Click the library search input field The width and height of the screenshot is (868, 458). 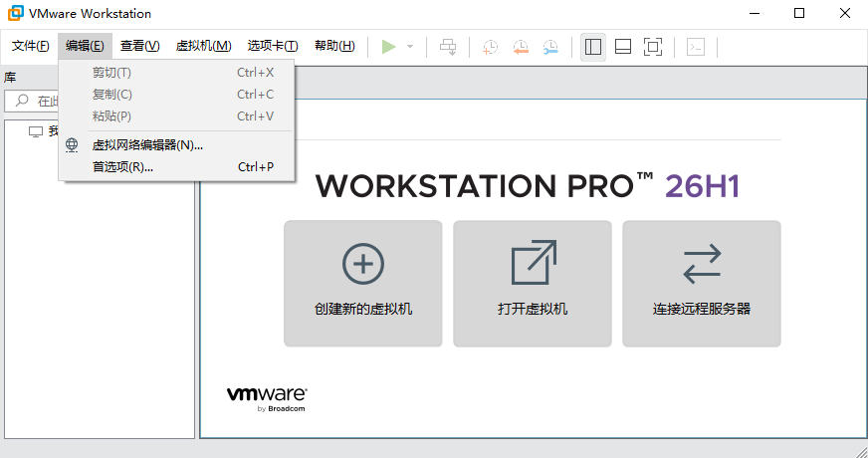click(x=33, y=101)
